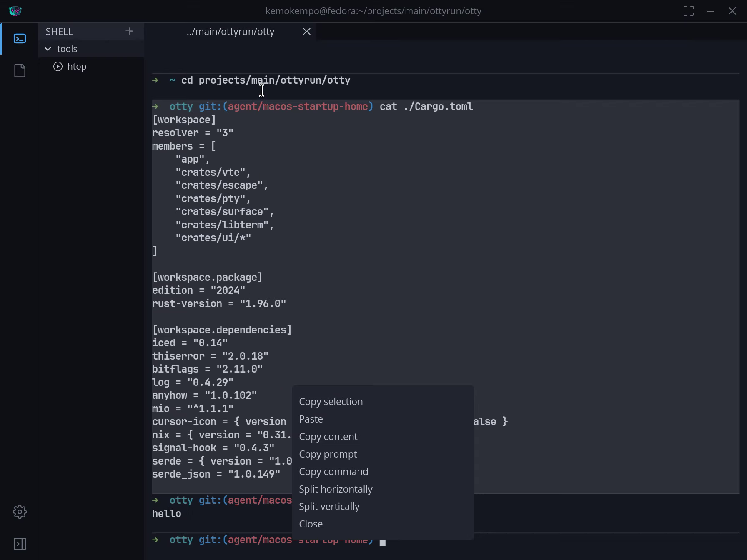Screen dimensions: 747x560
Task: Open the settings gear icon
Action: pyautogui.click(x=20, y=512)
